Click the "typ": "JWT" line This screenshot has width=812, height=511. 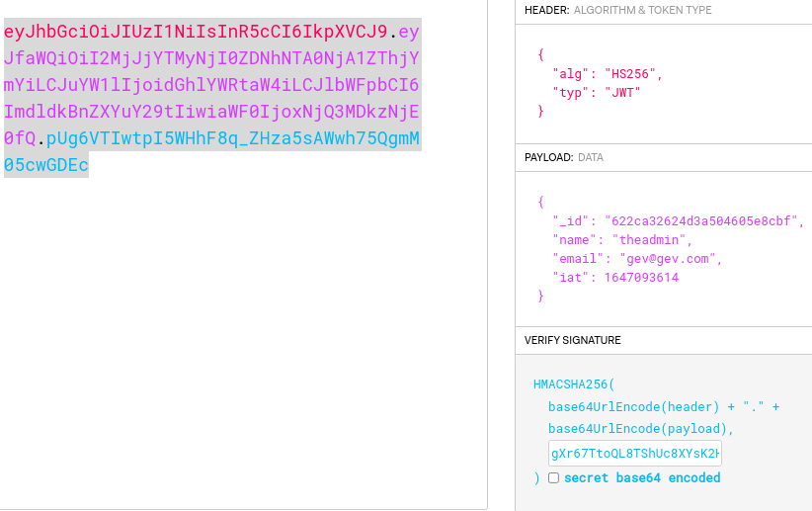click(x=597, y=93)
